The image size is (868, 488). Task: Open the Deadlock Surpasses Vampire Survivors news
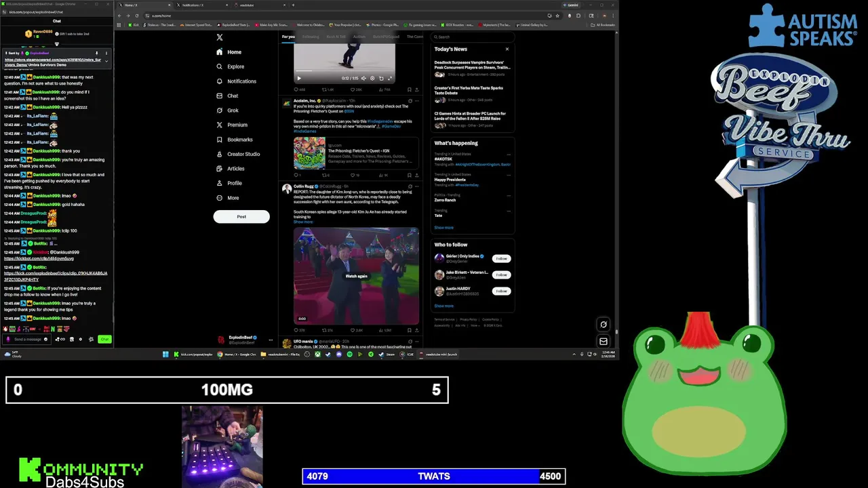point(472,68)
